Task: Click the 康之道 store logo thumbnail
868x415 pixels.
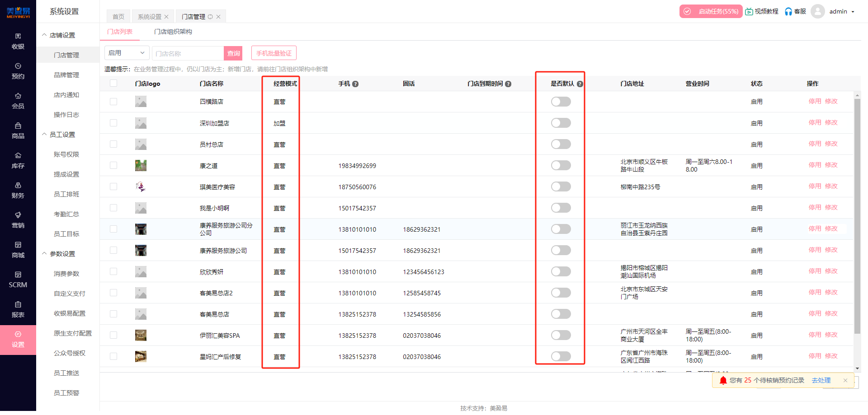Action: tap(141, 166)
